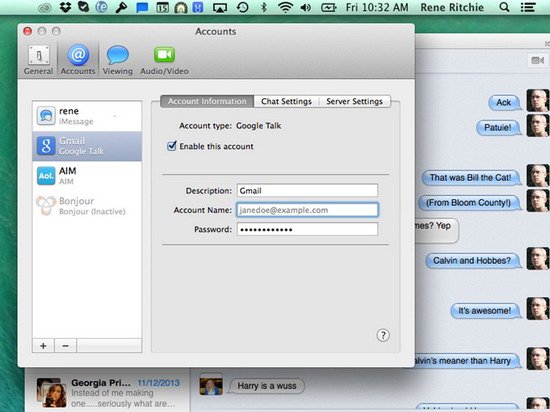The image size is (550, 412).
Task: Open the Georgia Pri... conversation in Messages
Action: point(107,392)
